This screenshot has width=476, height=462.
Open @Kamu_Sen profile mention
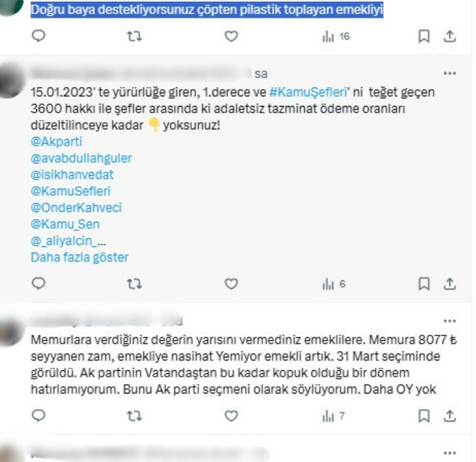(65, 224)
